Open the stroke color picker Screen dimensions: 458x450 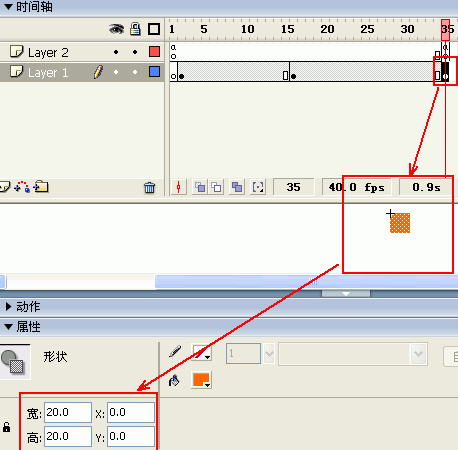201,352
